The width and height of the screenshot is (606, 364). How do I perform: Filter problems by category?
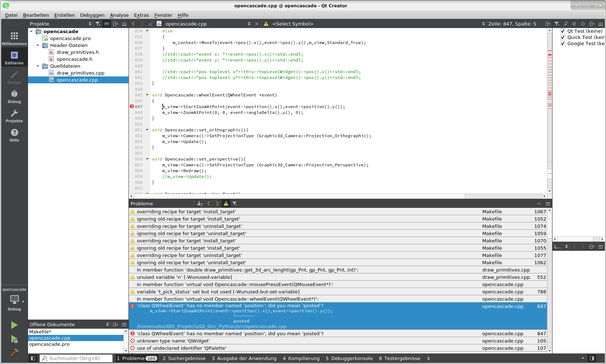coord(235,203)
